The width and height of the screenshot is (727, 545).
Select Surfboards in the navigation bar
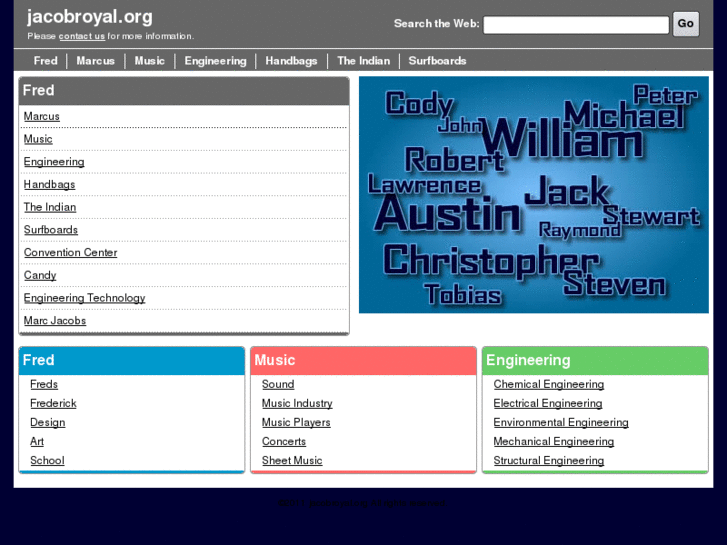click(x=437, y=61)
